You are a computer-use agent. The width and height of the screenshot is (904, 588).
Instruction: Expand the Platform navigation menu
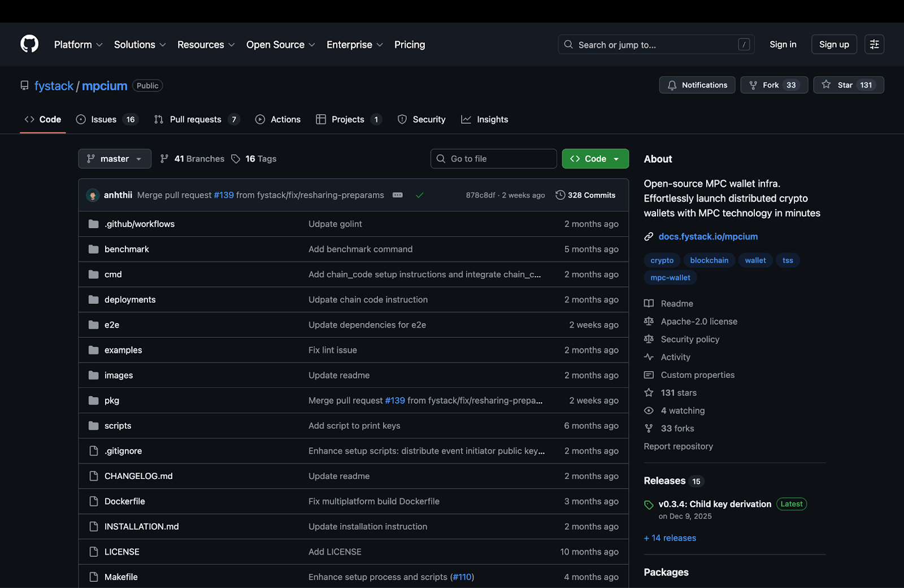(77, 45)
